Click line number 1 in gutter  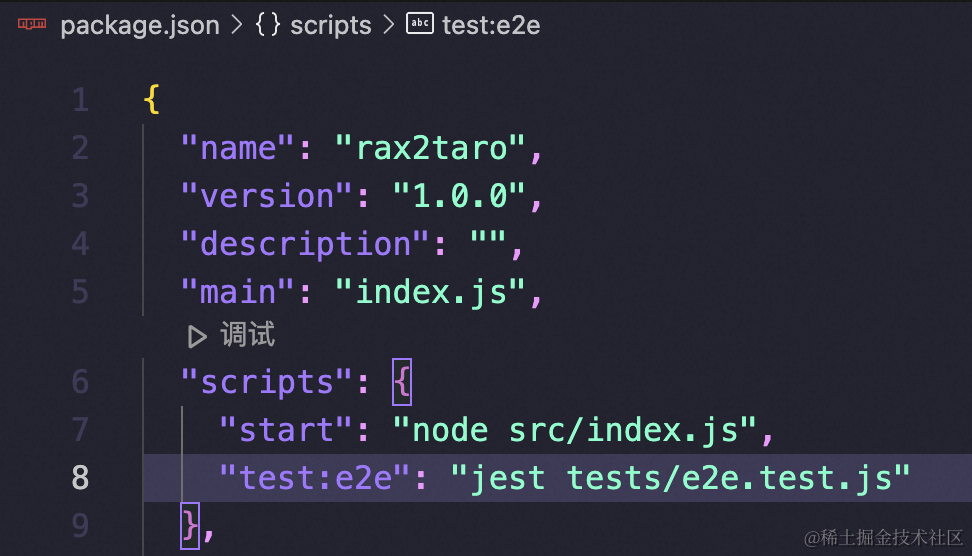point(80,100)
